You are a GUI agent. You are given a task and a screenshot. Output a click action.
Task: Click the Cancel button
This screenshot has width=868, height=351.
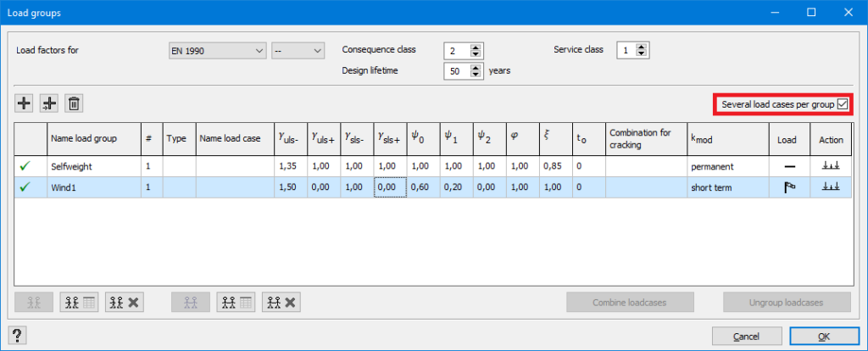tap(747, 336)
